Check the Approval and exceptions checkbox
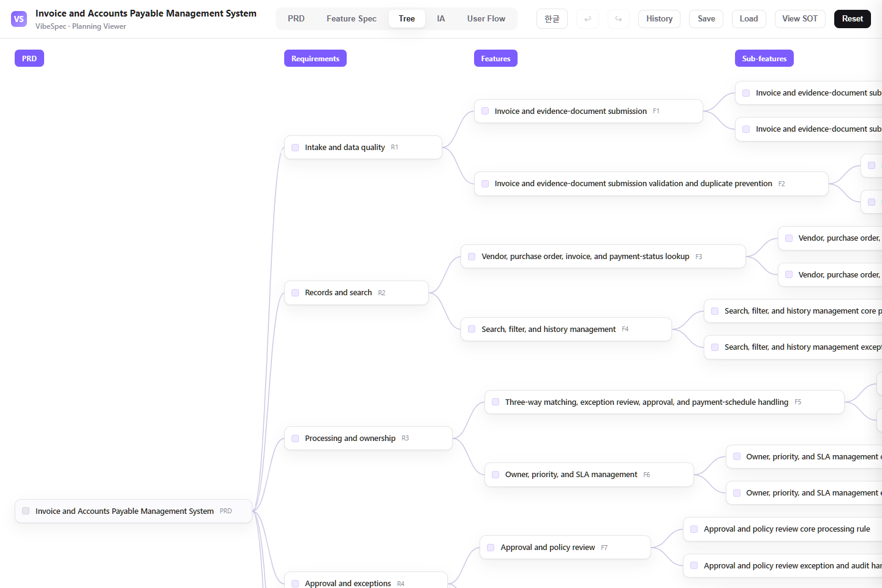The width and height of the screenshot is (882, 588). [295, 584]
